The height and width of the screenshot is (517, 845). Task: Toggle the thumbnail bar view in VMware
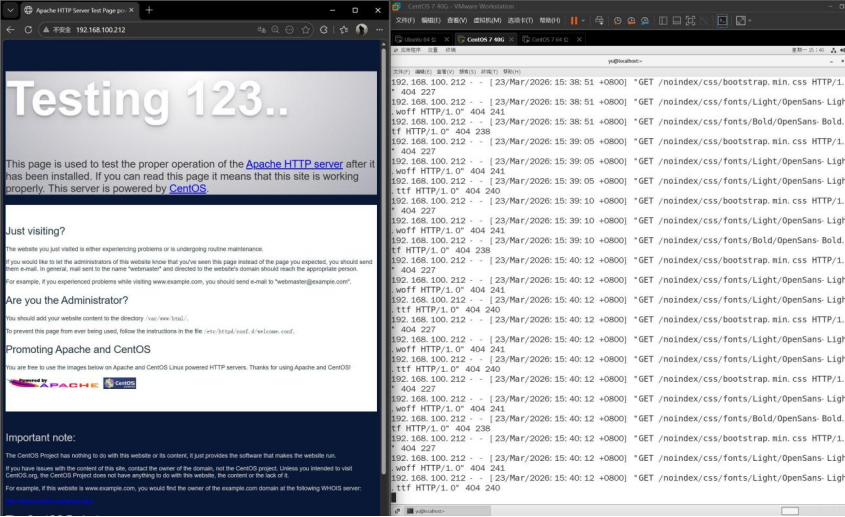(x=676, y=20)
